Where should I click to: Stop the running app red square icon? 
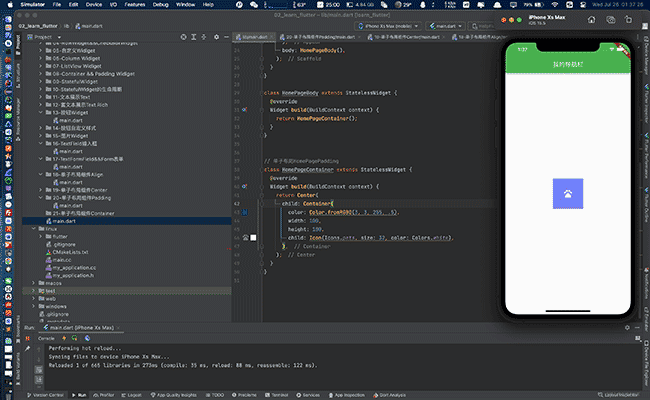pyautogui.click(x=28, y=338)
